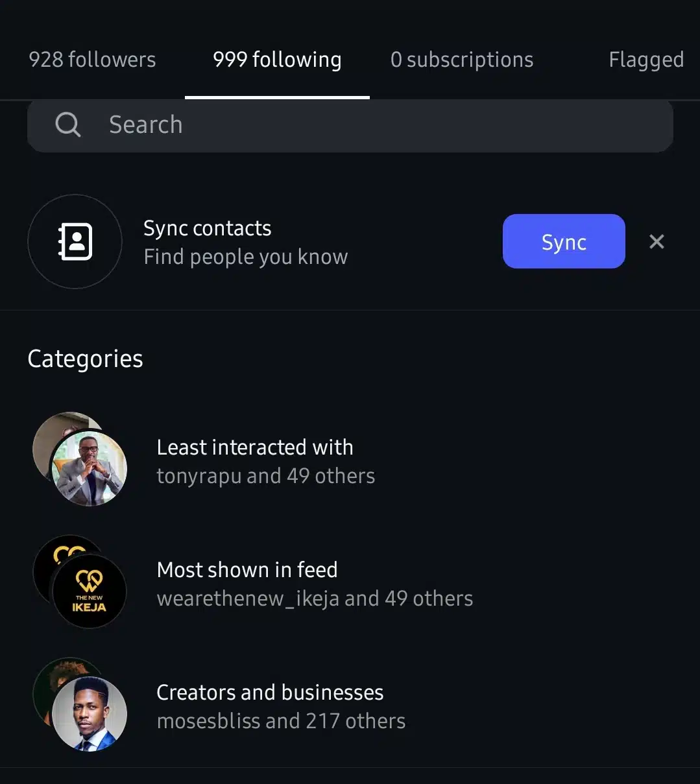700x784 pixels.
Task: Tap the contacts book icon
Action: click(75, 241)
